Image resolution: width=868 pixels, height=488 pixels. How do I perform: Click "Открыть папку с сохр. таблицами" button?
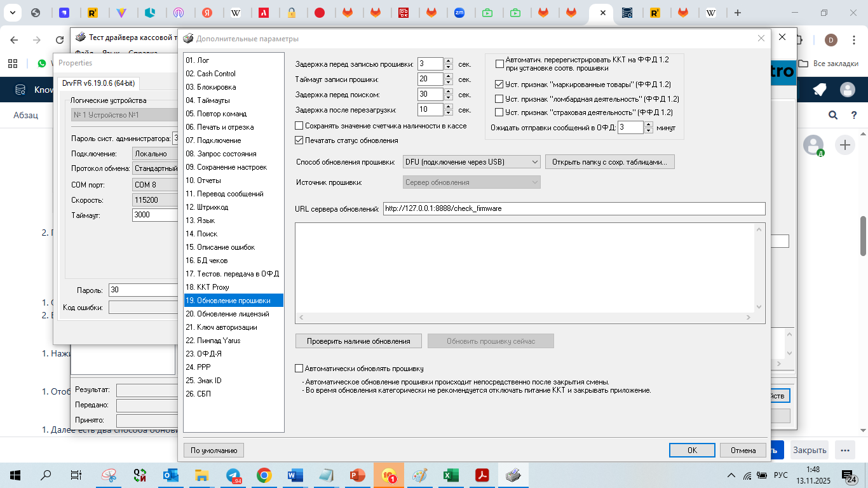(609, 162)
